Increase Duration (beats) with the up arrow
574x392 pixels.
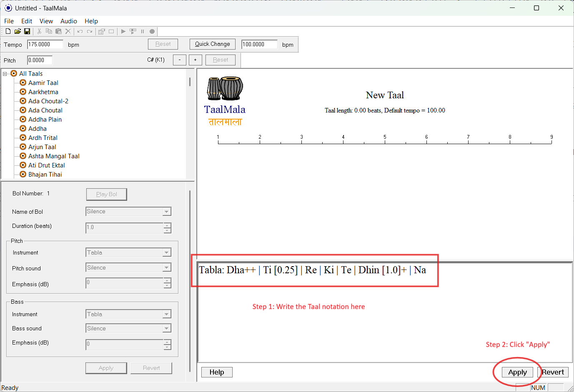(x=167, y=225)
